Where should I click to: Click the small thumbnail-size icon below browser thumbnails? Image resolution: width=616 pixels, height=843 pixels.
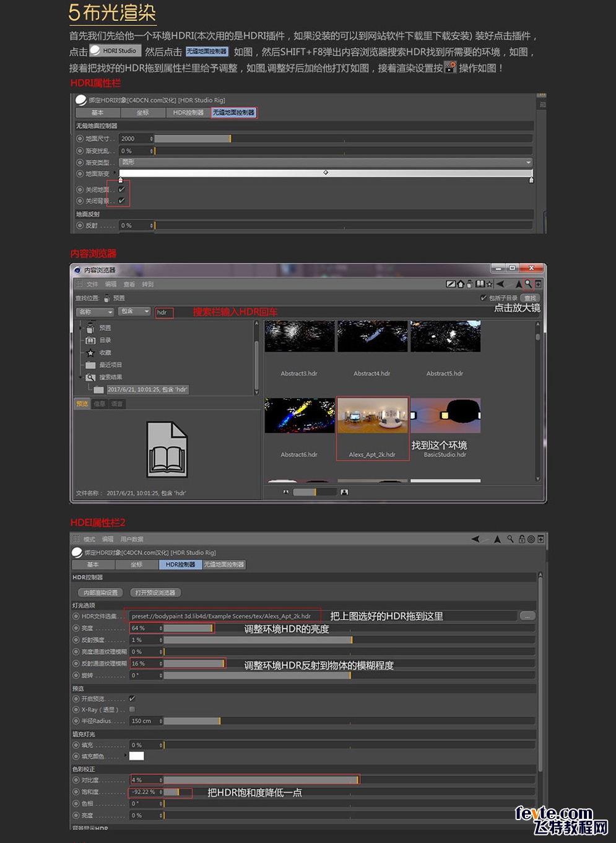[285, 492]
